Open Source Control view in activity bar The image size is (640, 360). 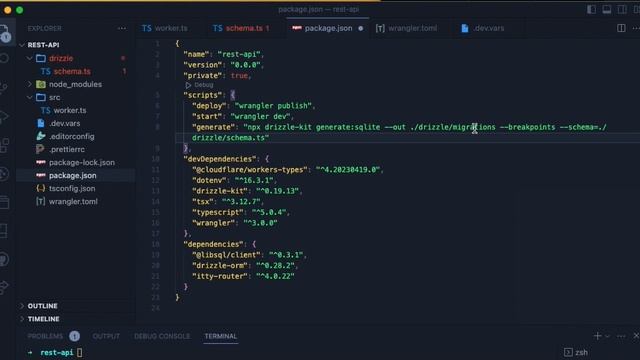4,87
